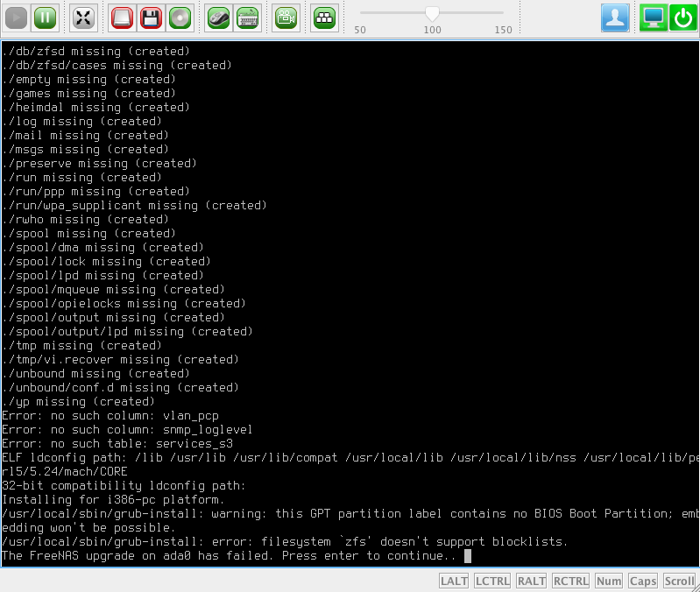The image size is (700, 592).
Task: Click the "./spool/mqueue missing (created)" line
Action: [x=113, y=290]
